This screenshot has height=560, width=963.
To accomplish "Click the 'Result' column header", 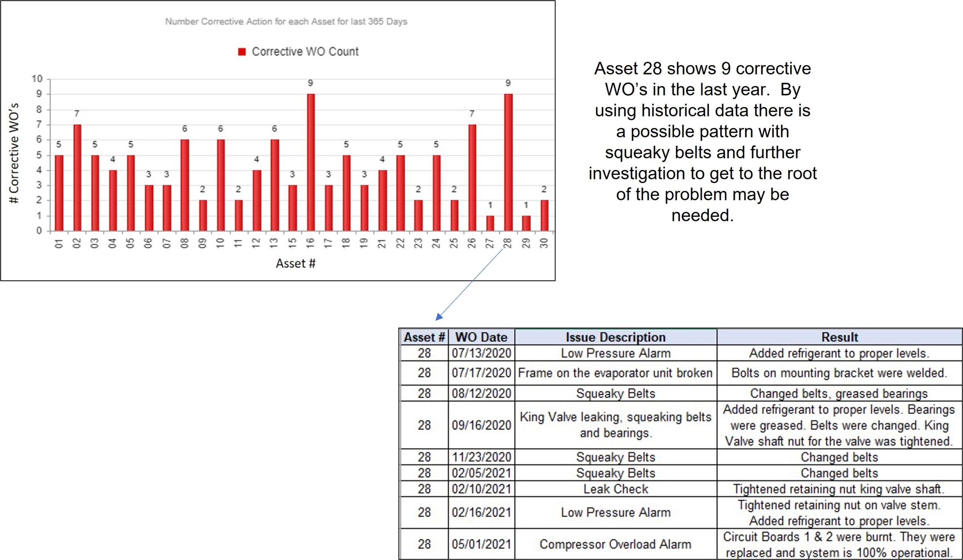I will click(x=840, y=337).
